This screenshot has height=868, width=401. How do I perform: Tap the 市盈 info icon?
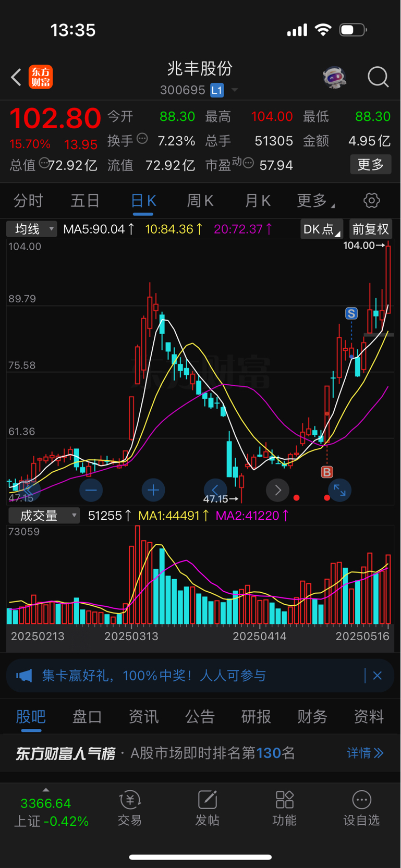[249, 163]
